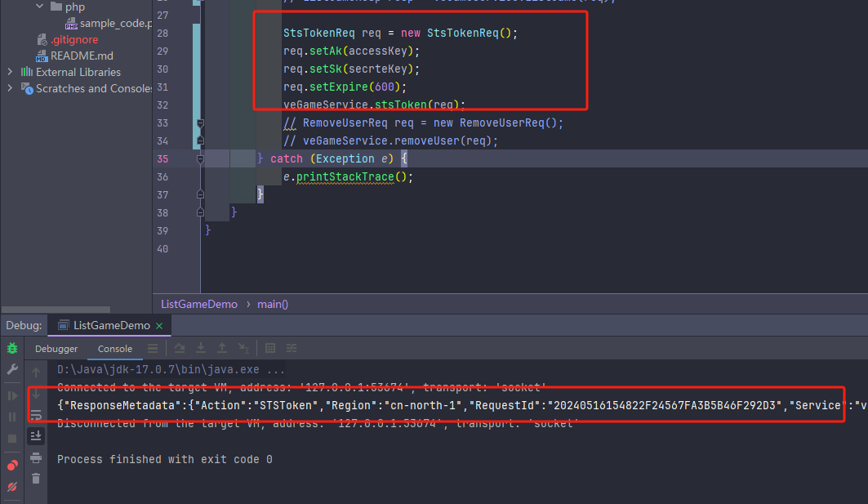The image size is (868, 504).
Task: Click fold marker at line 34
Action: pyautogui.click(x=200, y=140)
